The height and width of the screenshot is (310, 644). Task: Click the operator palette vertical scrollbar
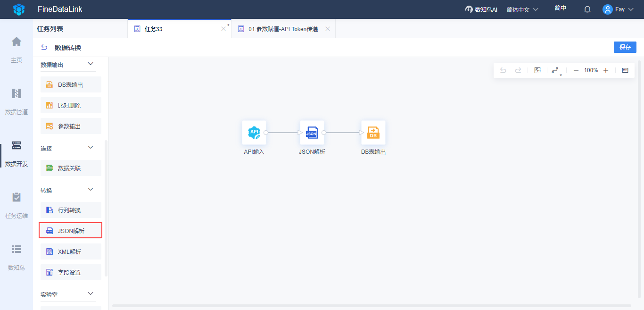106,208
